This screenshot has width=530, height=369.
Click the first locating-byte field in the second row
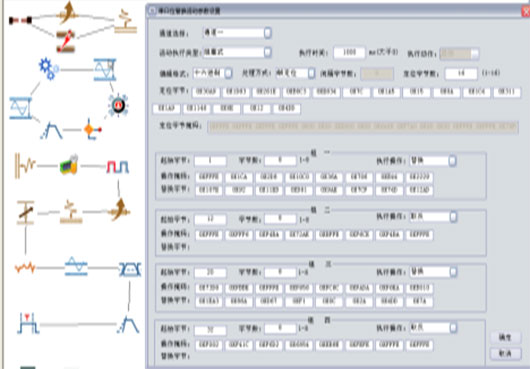166,109
